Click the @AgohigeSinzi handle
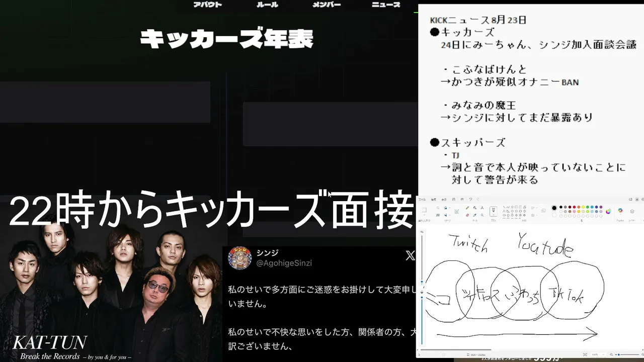 pyautogui.click(x=284, y=263)
